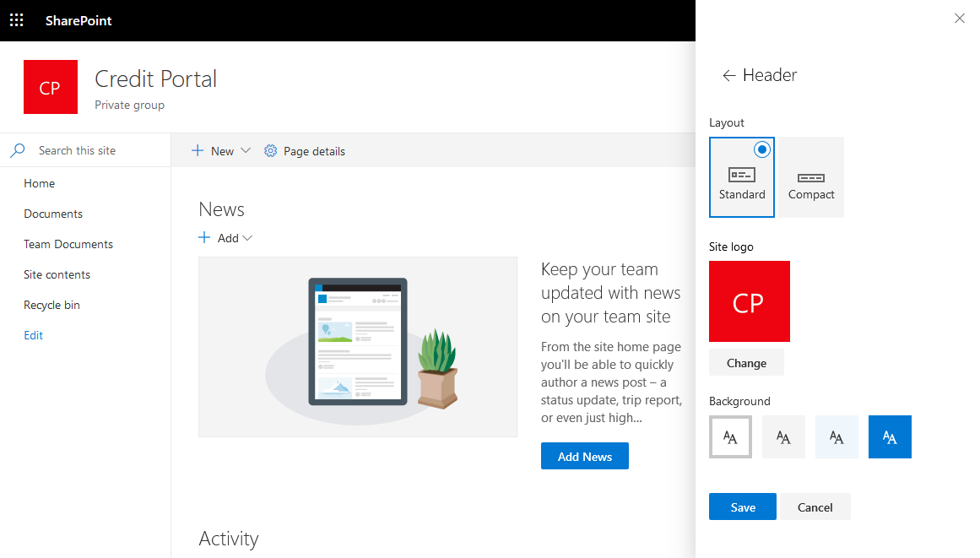Select the lightest background option
Image resolution: width=980 pixels, height=558 pixels.
point(729,436)
